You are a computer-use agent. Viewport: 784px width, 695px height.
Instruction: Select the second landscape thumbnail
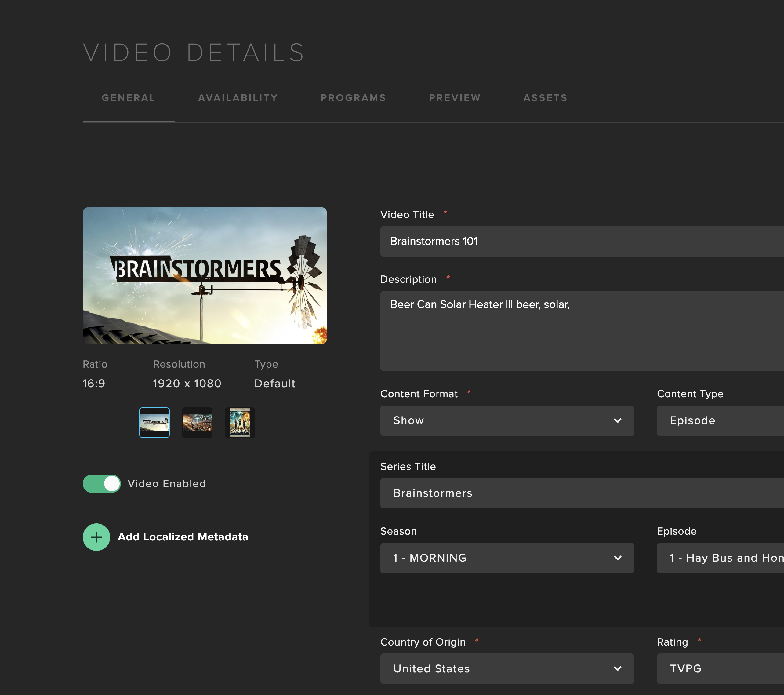[x=197, y=423]
